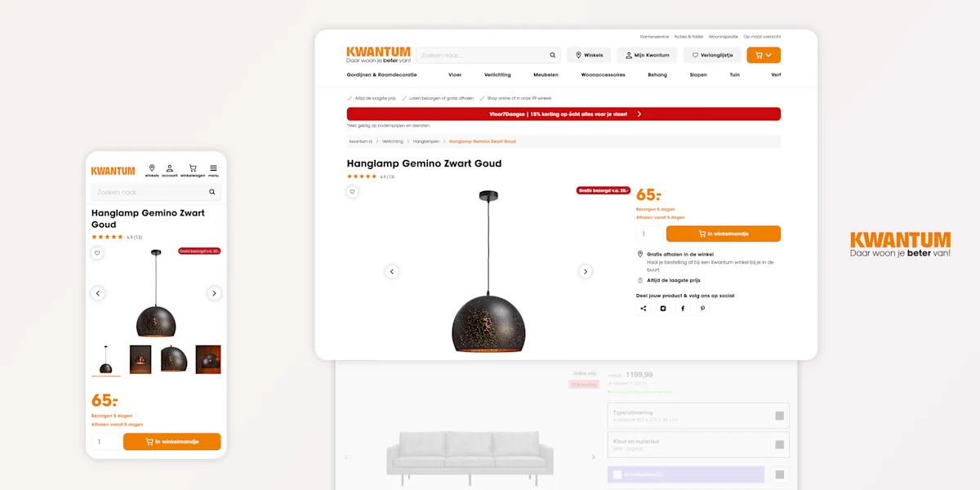This screenshot has height=490, width=980.
Task: Open the mobile hamburger menu icon
Action: (213, 170)
